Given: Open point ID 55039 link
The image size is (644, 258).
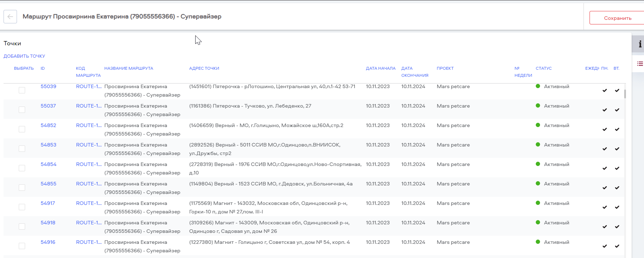Looking at the screenshot, I should point(48,86).
